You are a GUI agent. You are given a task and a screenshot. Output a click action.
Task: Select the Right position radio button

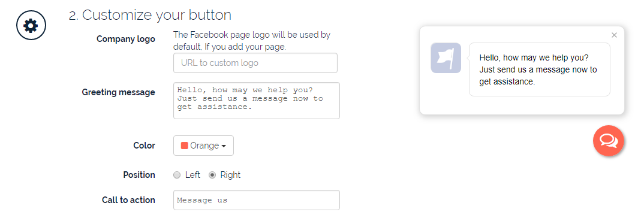point(212,175)
